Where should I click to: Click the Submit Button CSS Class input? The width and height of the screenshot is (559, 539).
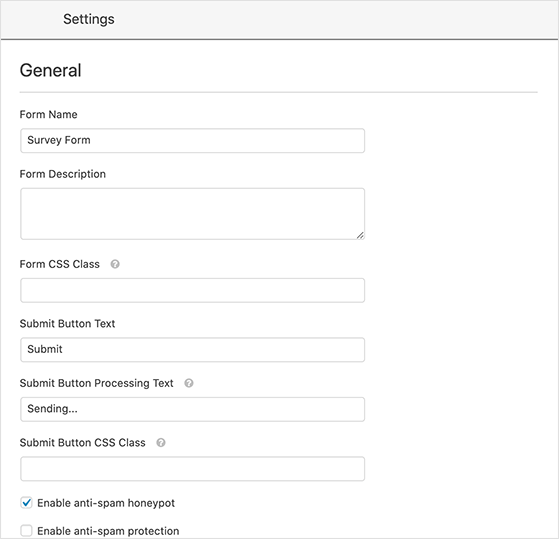[193, 469]
